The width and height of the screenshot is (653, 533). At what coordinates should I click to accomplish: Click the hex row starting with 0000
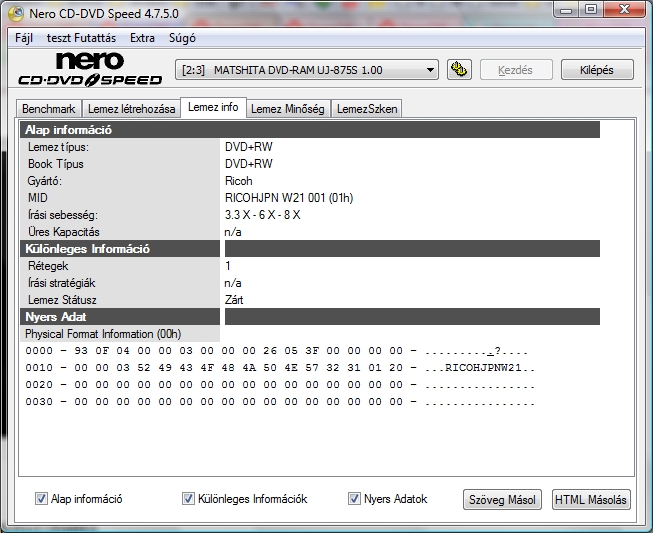click(x=277, y=351)
